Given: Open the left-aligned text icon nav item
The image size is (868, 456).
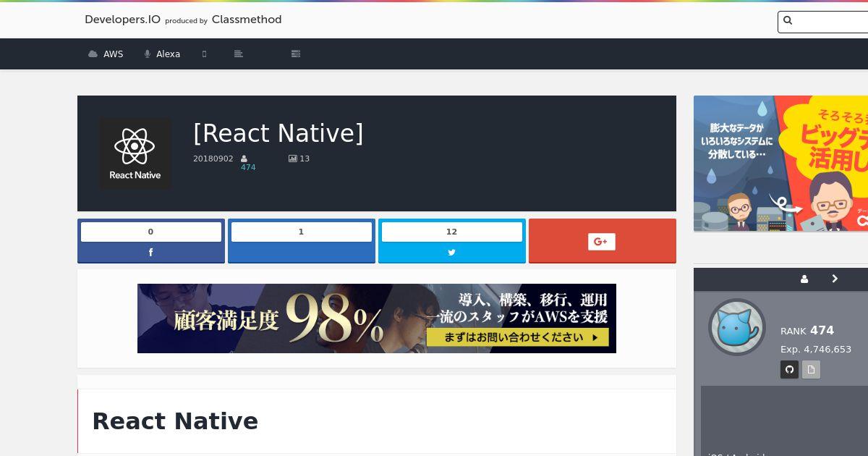Looking at the screenshot, I should 239,54.
